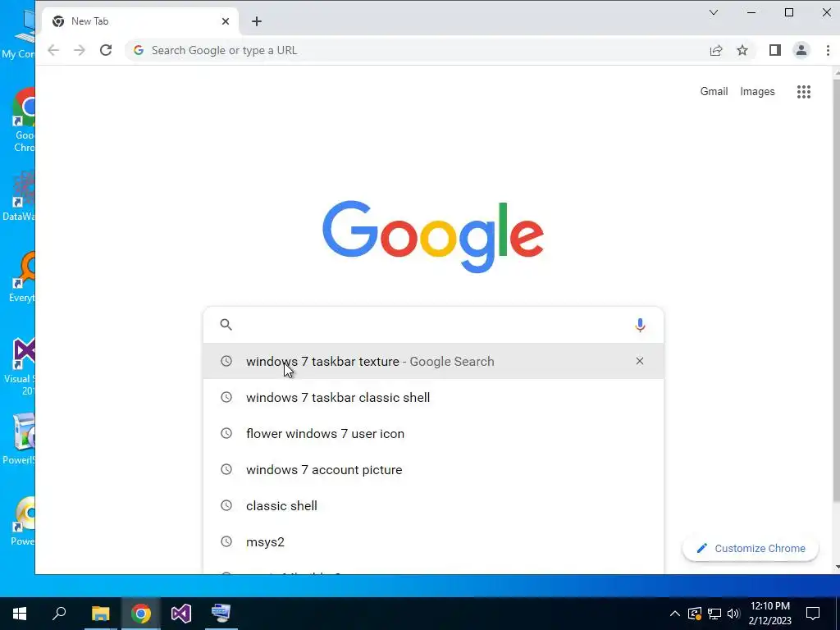This screenshot has height=630, width=840.
Task: Remove 'windows 7 taskbar texture' suggestion with X
Action: pyautogui.click(x=640, y=361)
